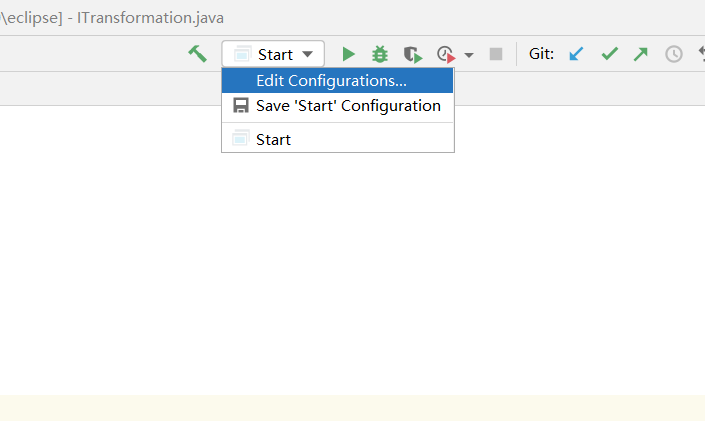This screenshot has width=705, height=430.
Task: Expand the arrow next to the profiler icon
Action: coord(469,55)
